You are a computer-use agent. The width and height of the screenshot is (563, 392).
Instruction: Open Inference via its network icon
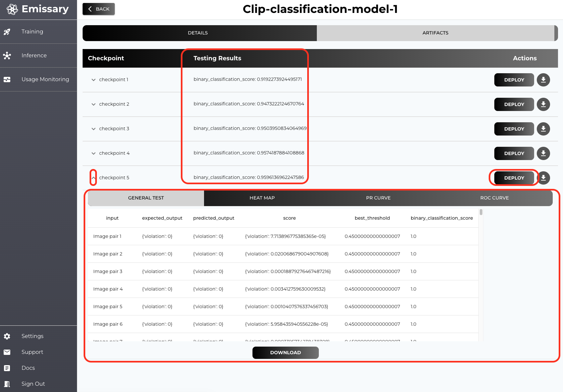point(7,56)
